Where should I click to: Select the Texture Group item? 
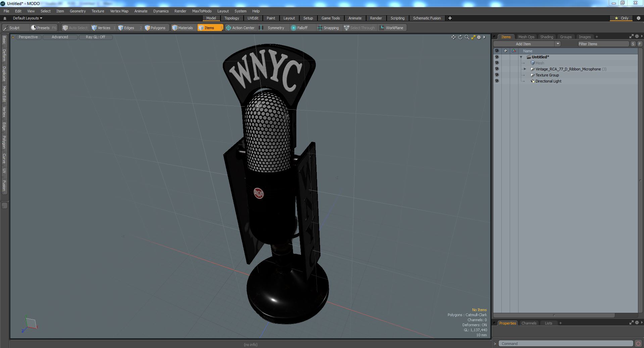point(547,75)
